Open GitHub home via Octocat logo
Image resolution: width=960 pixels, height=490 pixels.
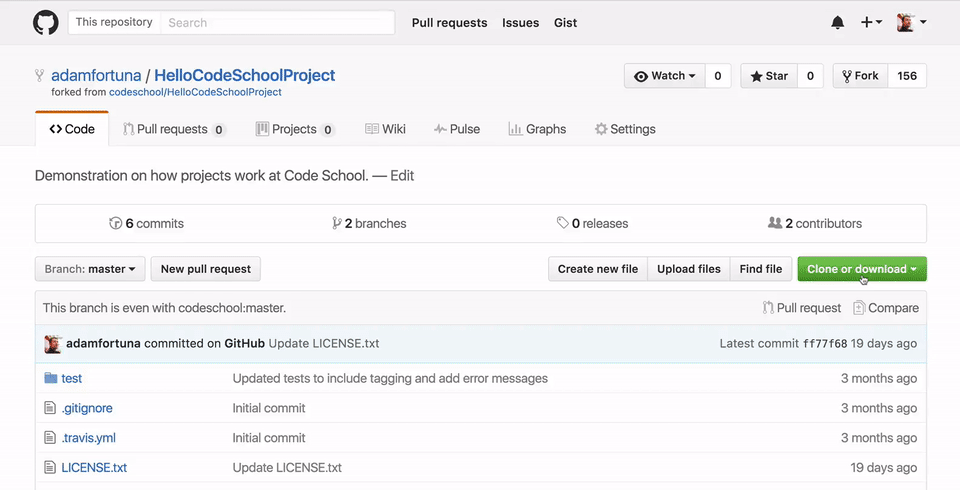(x=46, y=23)
